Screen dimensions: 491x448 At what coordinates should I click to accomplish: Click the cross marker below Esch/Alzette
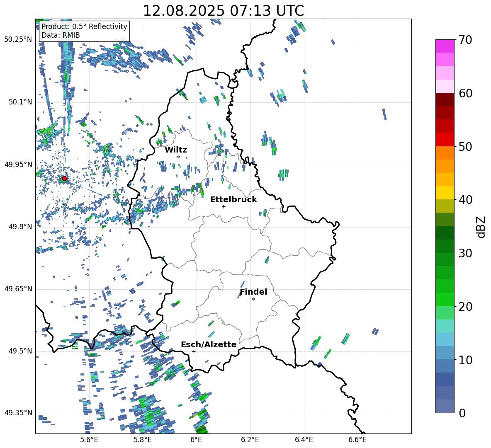[x=194, y=351]
